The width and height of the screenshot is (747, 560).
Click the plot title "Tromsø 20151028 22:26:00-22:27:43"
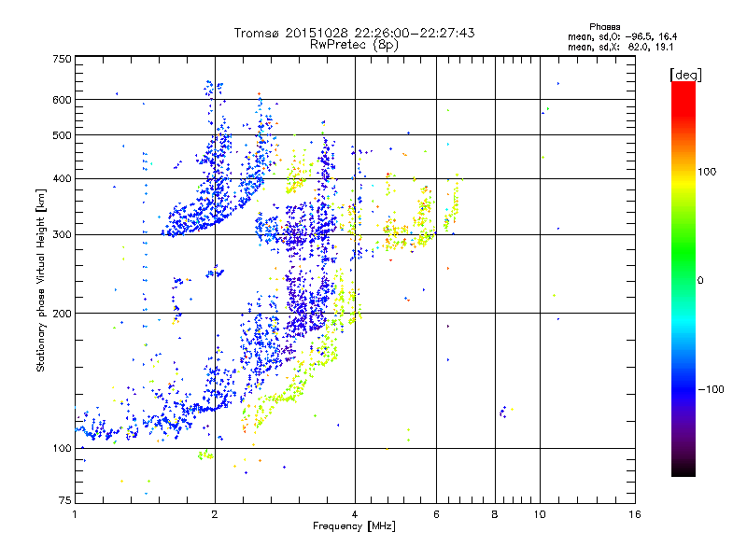[354, 33]
